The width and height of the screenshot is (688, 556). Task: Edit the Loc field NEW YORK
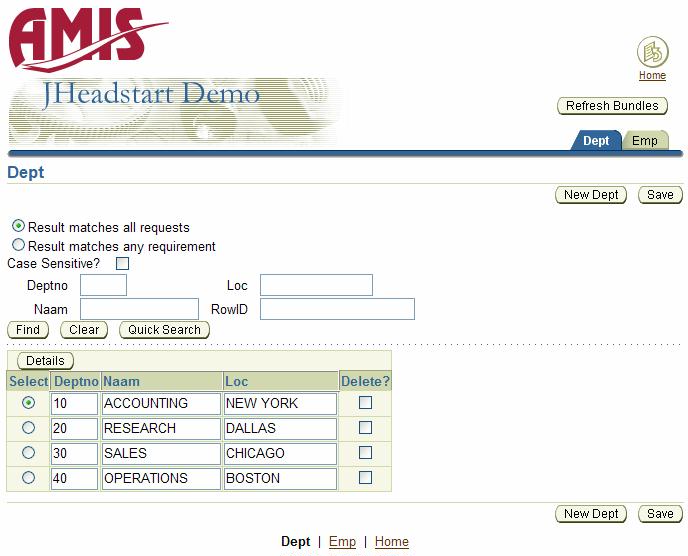[280, 404]
